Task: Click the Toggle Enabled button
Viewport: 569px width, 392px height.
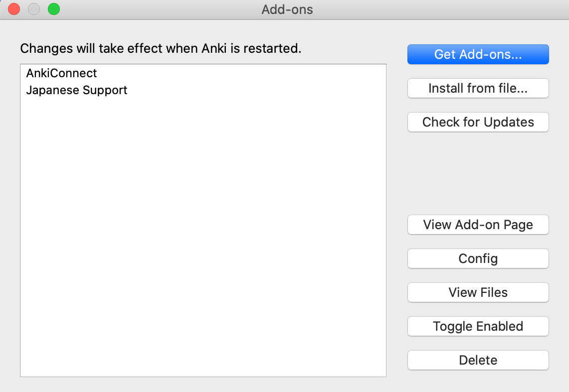Action: (x=478, y=326)
